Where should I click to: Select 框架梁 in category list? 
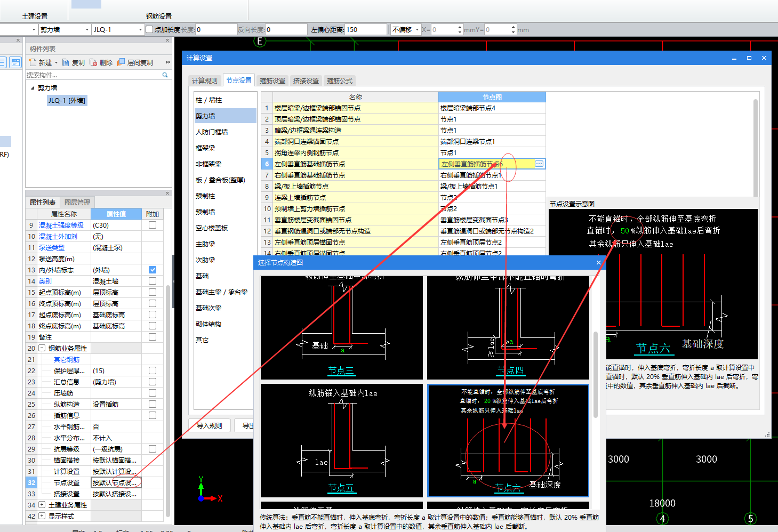pos(225,148)
